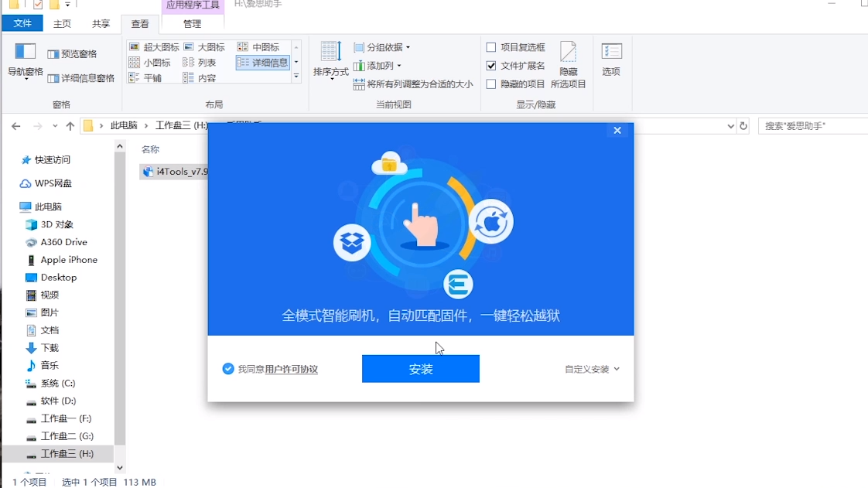Open the group by (分组依据) dropdown
Screen dimensions: 868x488
[x=382, y=47]
